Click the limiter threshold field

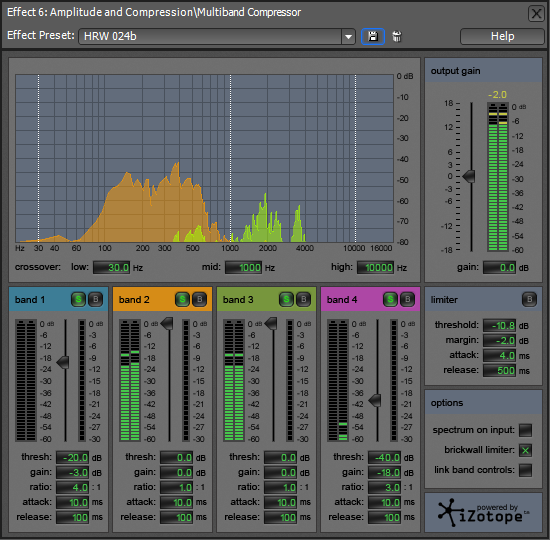499,325
